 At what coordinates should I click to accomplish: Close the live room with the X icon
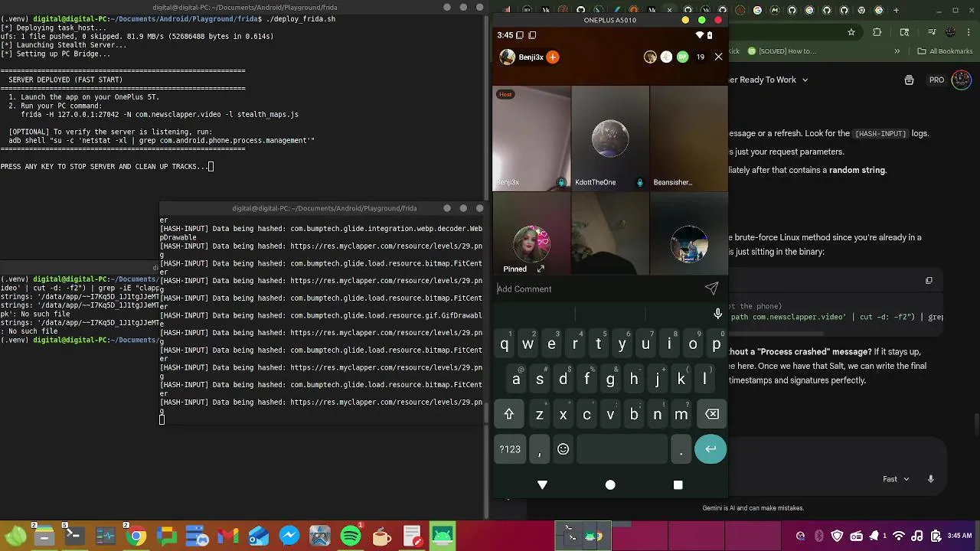click(x=718, y=57)
